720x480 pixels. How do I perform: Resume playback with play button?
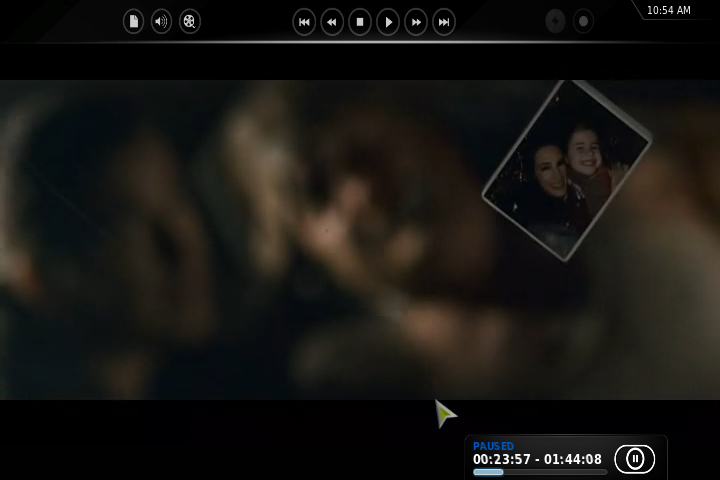pos(388,22)
